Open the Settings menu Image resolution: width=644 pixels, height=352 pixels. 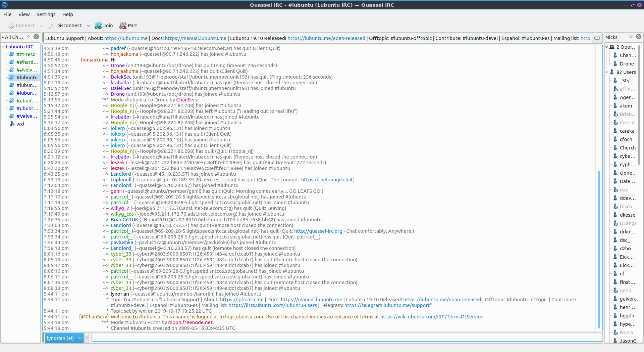pos(46,14)
